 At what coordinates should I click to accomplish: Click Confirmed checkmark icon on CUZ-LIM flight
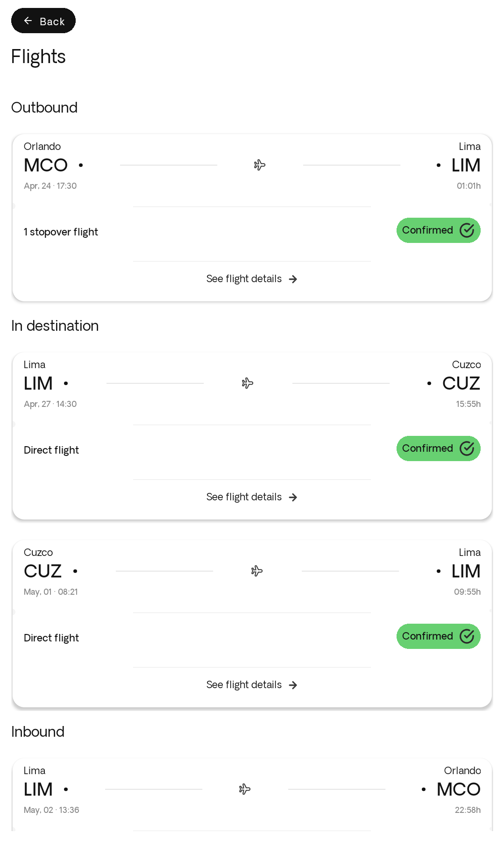pyautogui.click(x=467, y=636)
